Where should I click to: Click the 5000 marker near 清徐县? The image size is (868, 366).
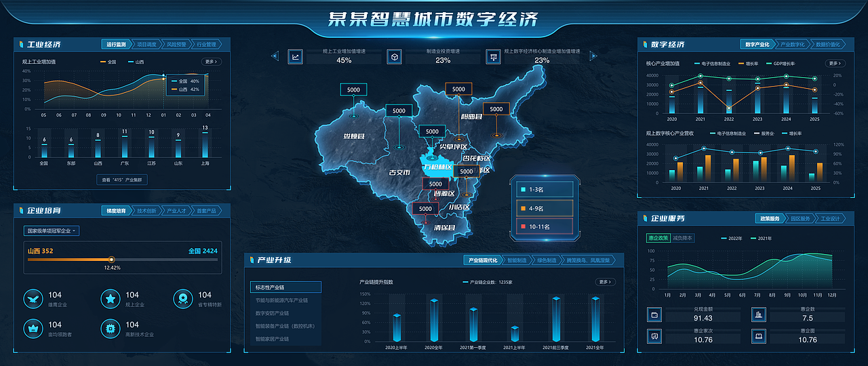pyautogui.click(x=425, y=208)
